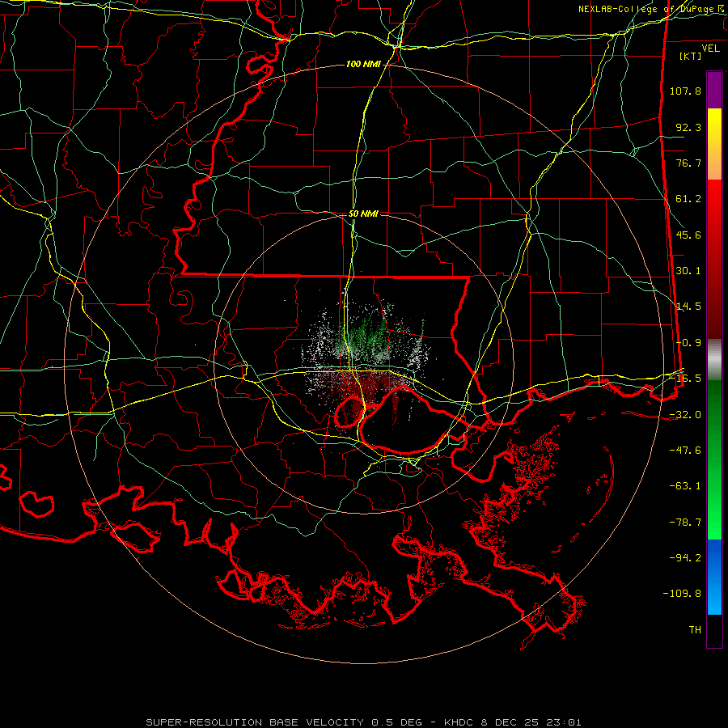The height and width of the screenshot is (728, 728).
Task: Click the purple segment of the color bar
Action: tap(714, 91)
